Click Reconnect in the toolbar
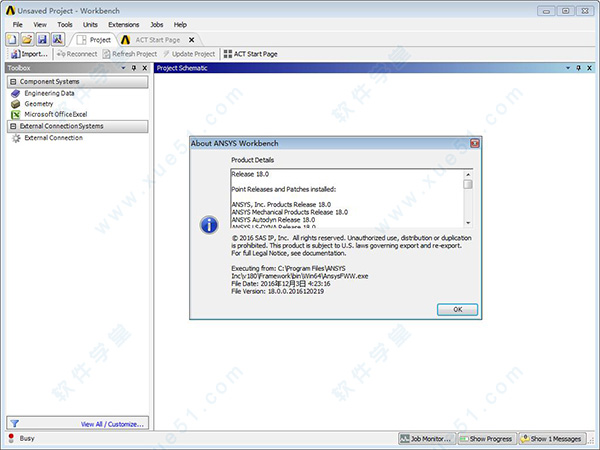 coord(77,54)
